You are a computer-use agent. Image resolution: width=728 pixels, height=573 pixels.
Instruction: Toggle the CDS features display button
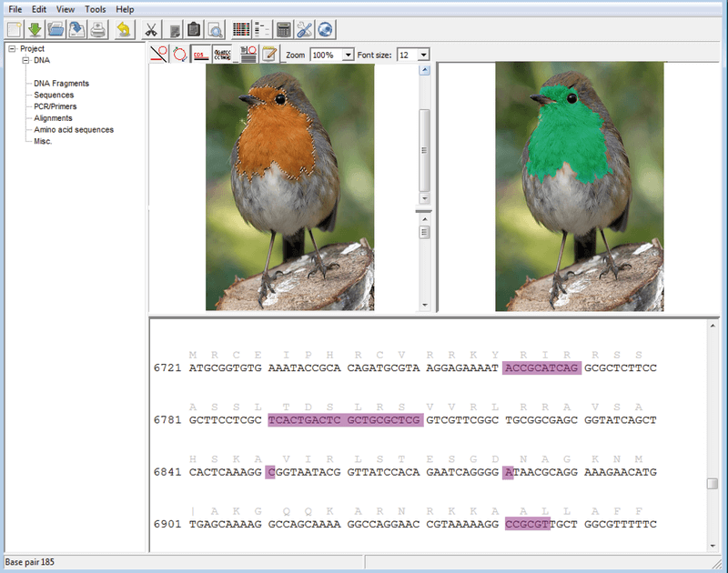coord(200,55)
